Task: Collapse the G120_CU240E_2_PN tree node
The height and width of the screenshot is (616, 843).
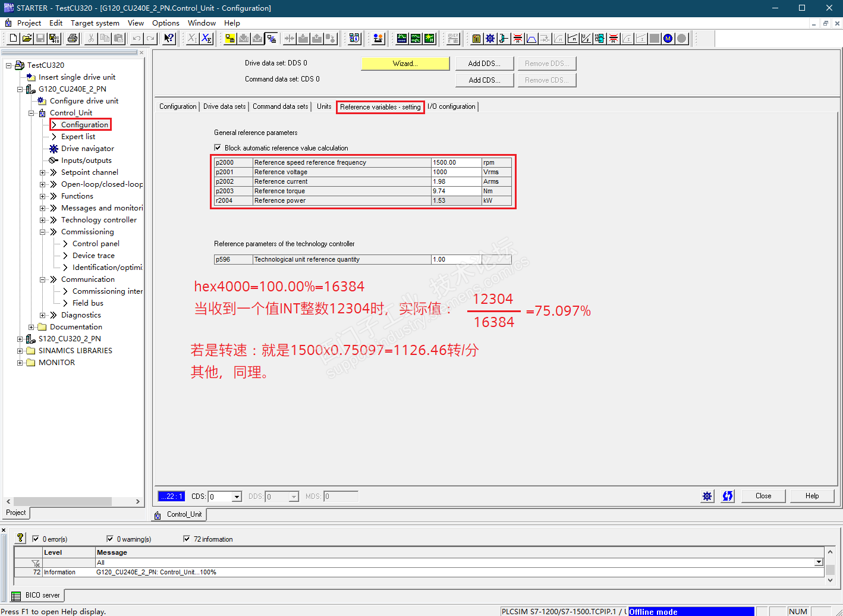Action: tap(20, 89)
